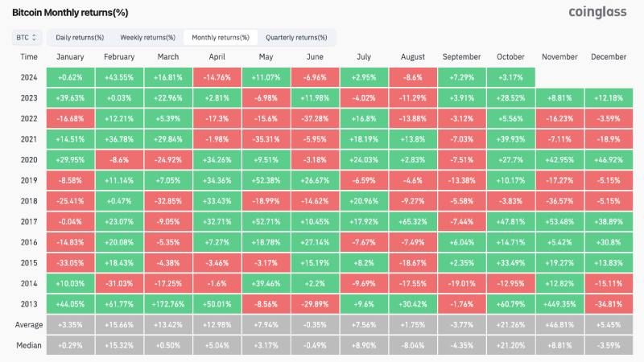
Task: Switch to Daily returns(%) tab
Action: coord(80,37)
